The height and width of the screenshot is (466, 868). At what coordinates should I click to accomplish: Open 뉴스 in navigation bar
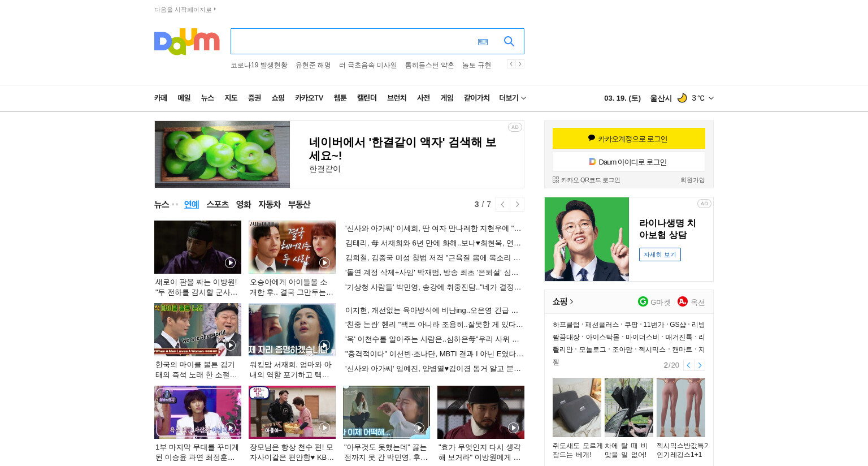point(207,98)
